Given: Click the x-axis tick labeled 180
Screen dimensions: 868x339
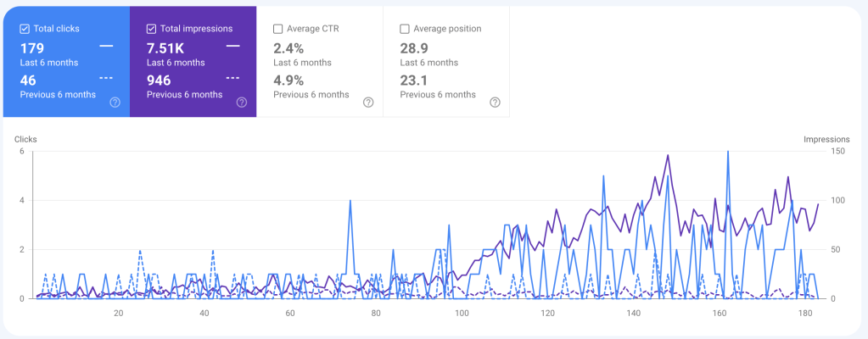Looking at the screenshot, I should coord(805,314).
